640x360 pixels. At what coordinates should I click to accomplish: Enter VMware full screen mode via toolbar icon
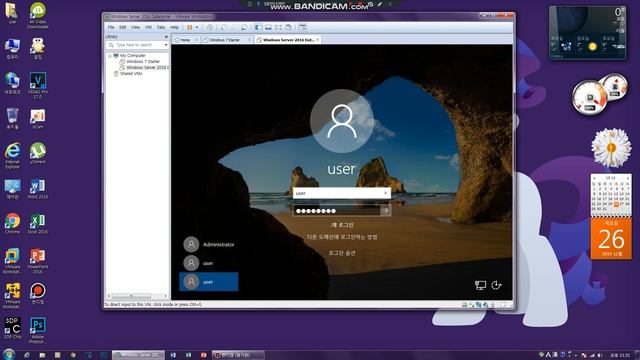coord(278,27)
